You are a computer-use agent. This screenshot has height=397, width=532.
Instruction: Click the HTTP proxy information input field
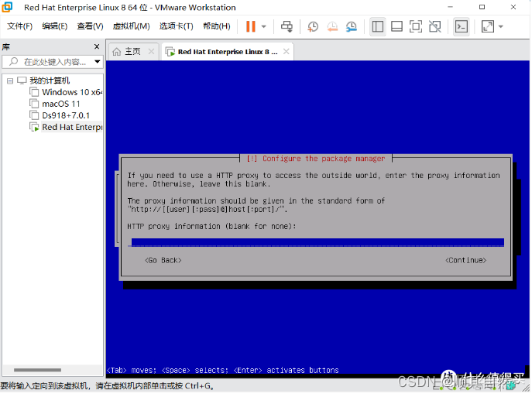pos(317,242)
